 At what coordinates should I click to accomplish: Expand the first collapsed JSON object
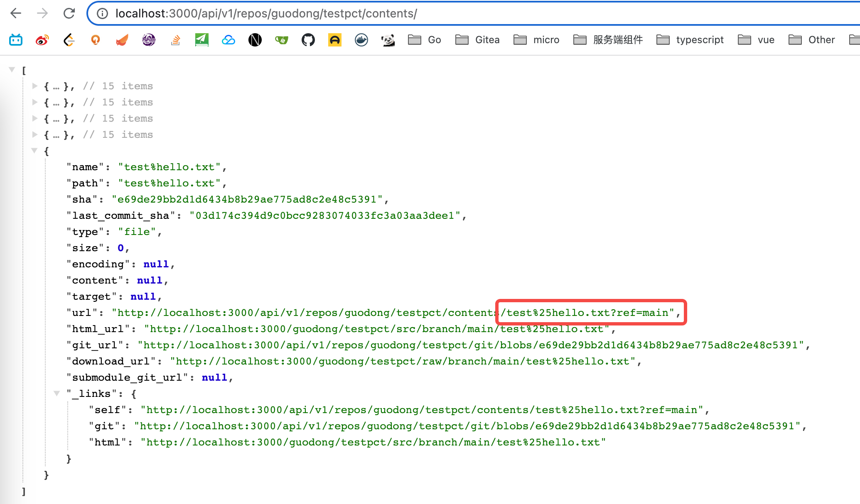click(x=35, y=86)
